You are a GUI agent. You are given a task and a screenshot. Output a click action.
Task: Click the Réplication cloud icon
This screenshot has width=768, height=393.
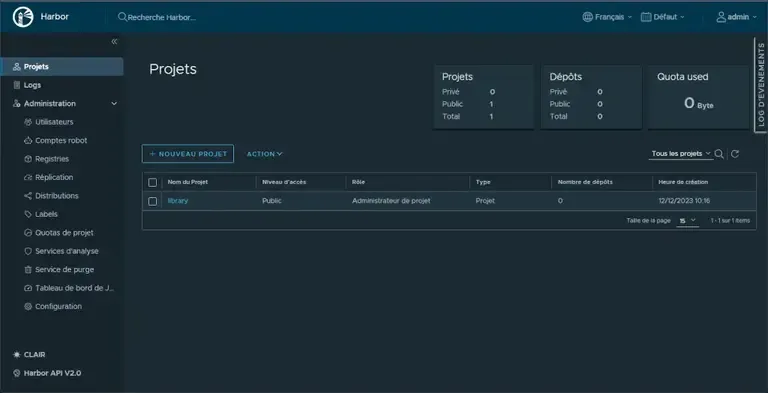(x=28, y=177)
